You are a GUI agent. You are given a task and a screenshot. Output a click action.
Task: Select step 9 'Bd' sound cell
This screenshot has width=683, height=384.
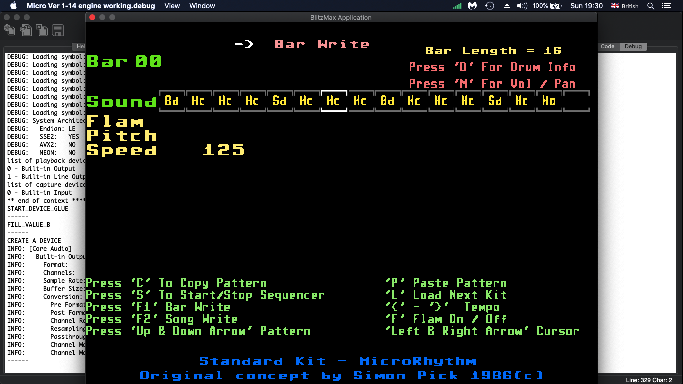pos(387,101)
